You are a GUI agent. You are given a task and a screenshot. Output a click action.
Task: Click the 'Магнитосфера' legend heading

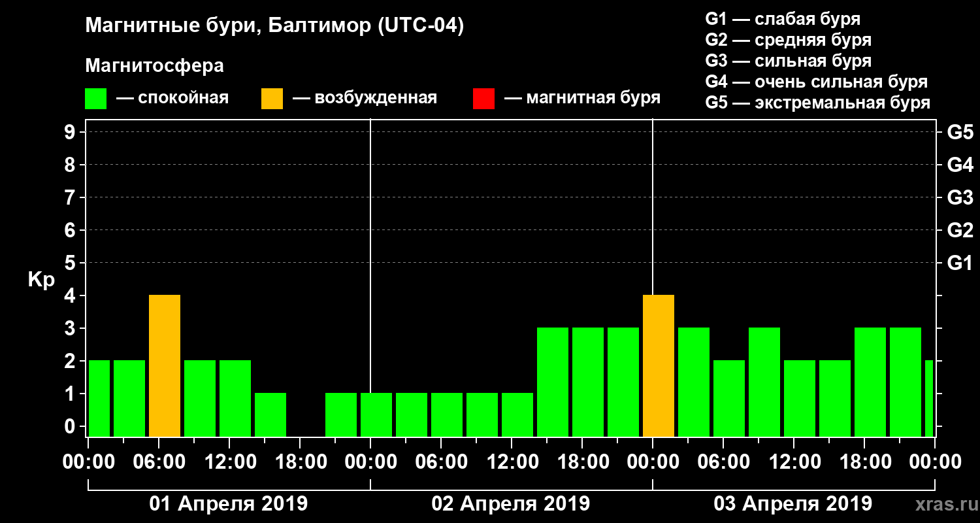[x=155, y=66]
